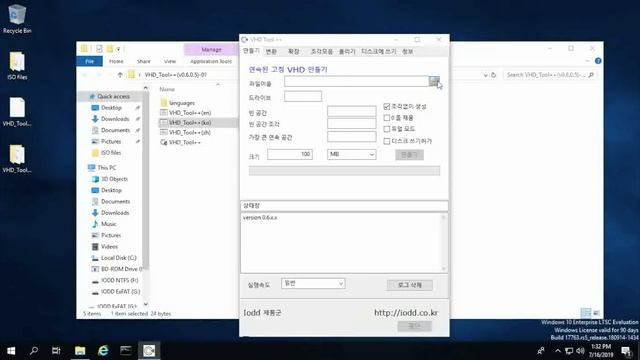The height and width of the screenshot is (360, 640).
Task: Check the 디스크 쓰기허가 checkbox
Action: point(387,141)
